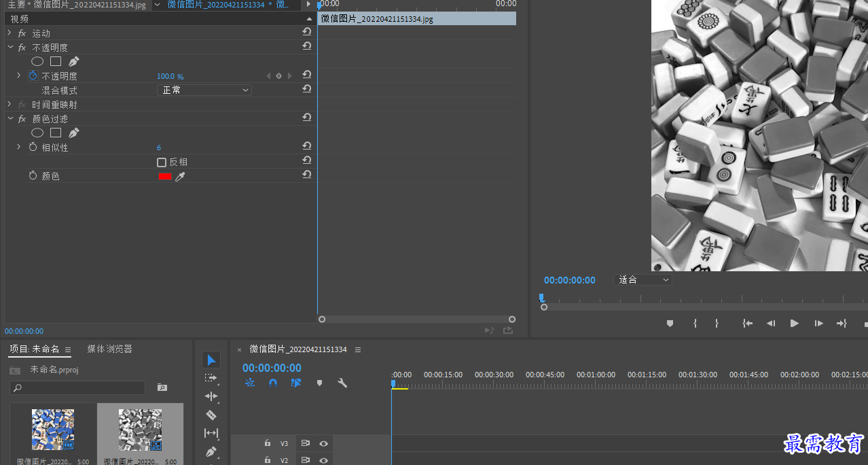
Task: Expand the 时间重映射 effect
Action: (x=10, y=105)
